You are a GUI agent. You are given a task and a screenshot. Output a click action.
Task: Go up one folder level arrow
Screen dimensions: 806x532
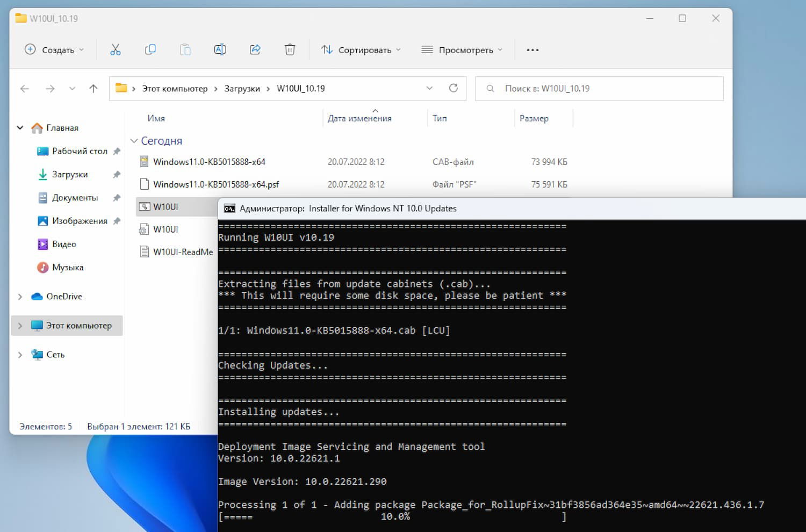(x=93, y=89)
